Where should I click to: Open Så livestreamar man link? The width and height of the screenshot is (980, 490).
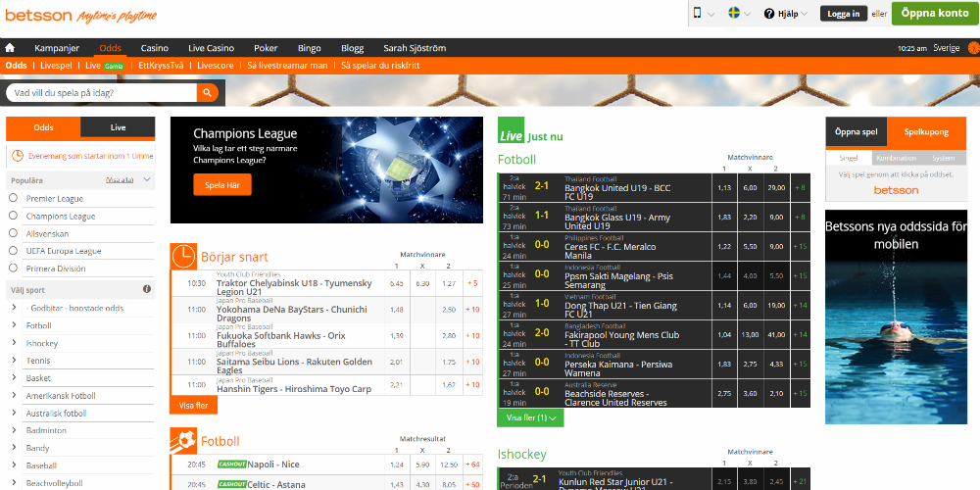point(287,65)
